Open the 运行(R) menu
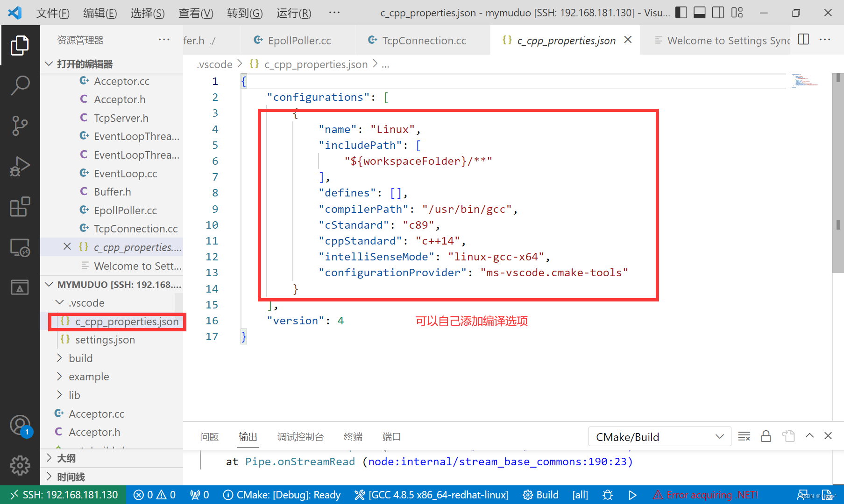This screenshot has height=504, width=844. (293, 13)
